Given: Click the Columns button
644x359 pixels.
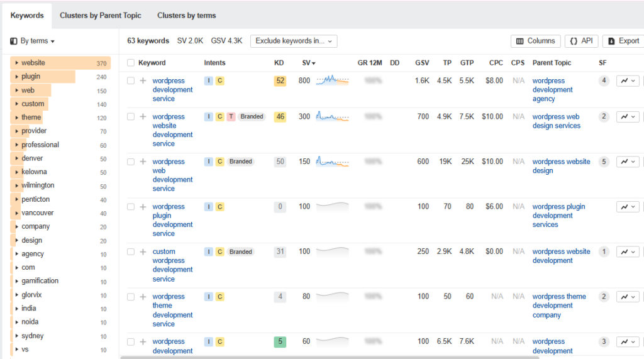Looking at the screenshot, I should pos(535,41).
